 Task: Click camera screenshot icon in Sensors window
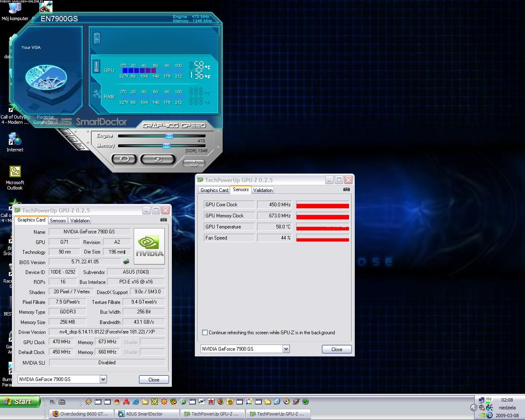(347, 189)
